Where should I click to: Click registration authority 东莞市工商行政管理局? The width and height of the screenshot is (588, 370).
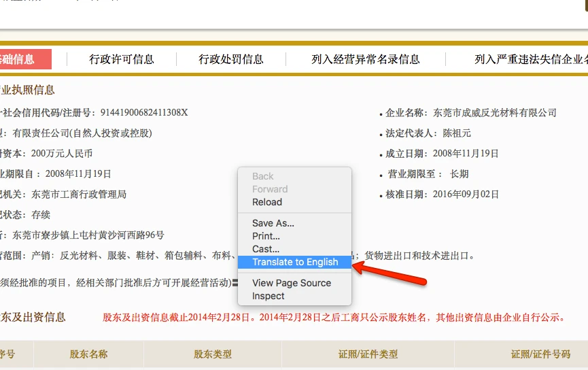coord(79,195)
